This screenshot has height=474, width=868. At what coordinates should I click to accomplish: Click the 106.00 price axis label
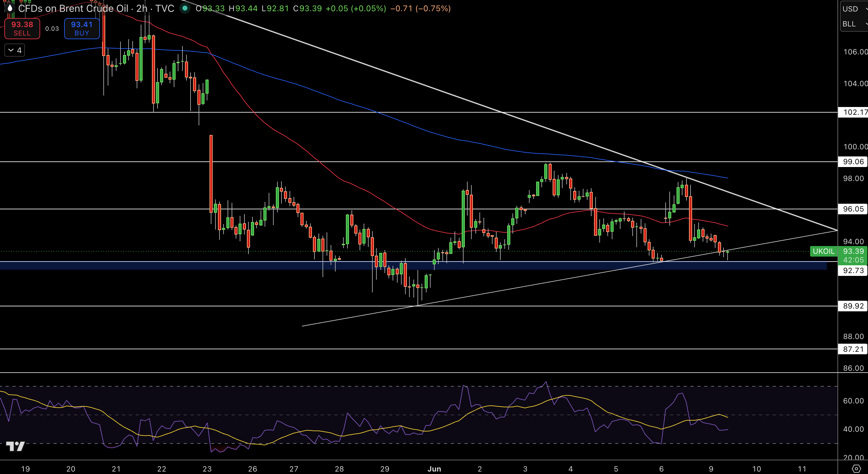(855, 52)
